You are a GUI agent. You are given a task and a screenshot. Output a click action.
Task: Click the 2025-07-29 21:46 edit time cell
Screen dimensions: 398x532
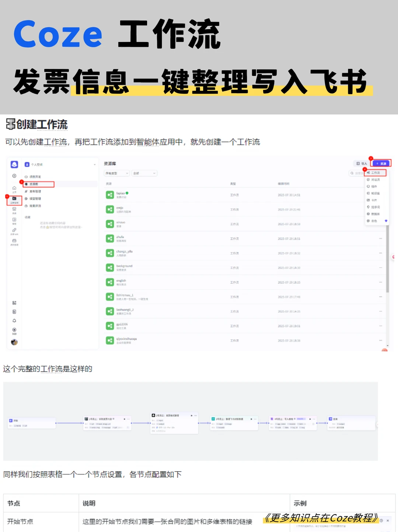289,209
